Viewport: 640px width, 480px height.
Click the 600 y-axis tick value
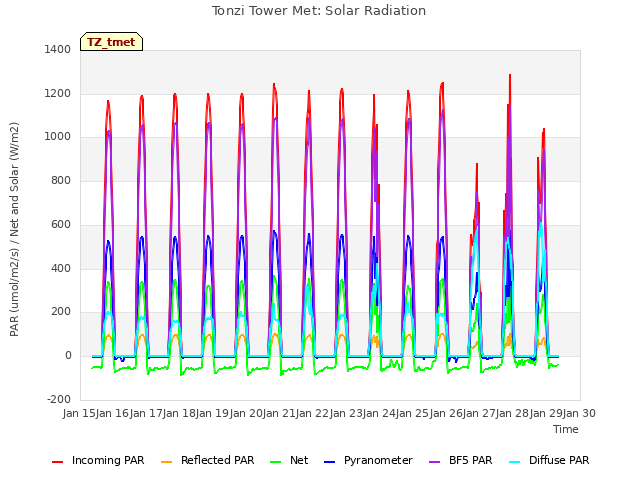point(61,224)
